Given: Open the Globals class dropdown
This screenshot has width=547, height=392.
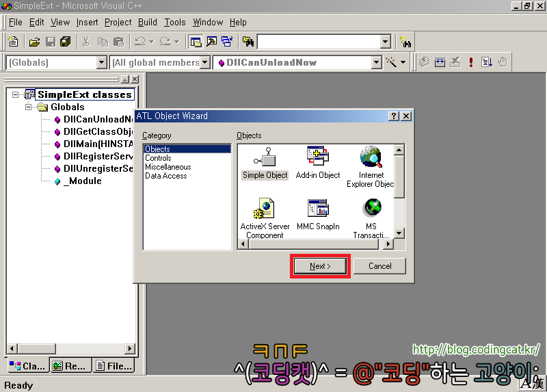Looking at the screenshot, I should pos(101,62).
